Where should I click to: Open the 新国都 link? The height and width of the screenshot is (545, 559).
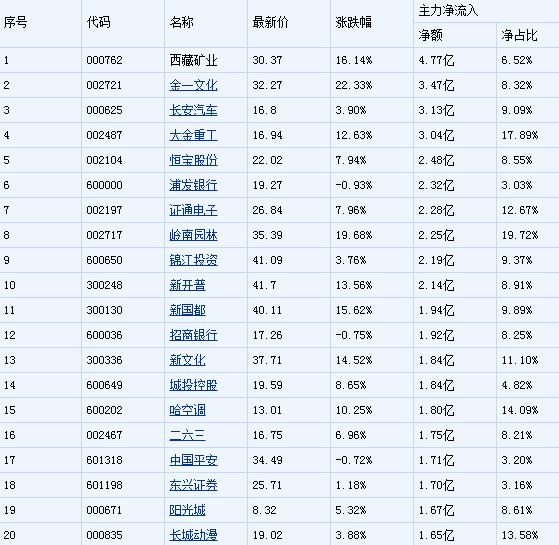188,310
